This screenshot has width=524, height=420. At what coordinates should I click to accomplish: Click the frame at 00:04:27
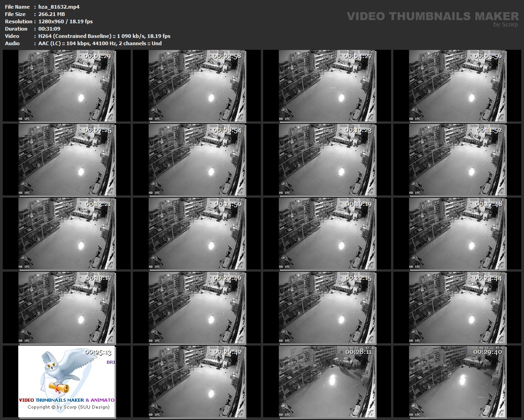tap(327, 86)
